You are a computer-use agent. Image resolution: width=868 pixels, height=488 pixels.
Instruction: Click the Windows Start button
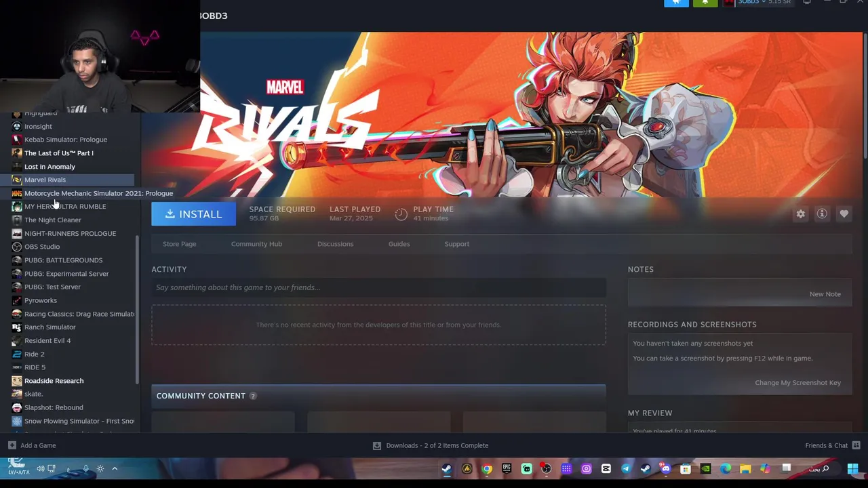(852, 469)
